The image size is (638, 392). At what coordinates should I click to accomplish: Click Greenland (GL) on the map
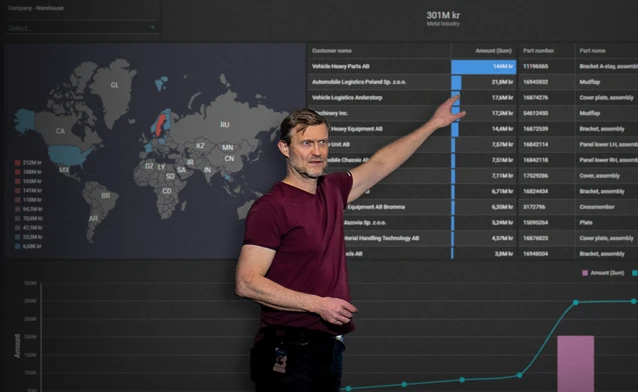pyautogui.click(x=114, y=85)
